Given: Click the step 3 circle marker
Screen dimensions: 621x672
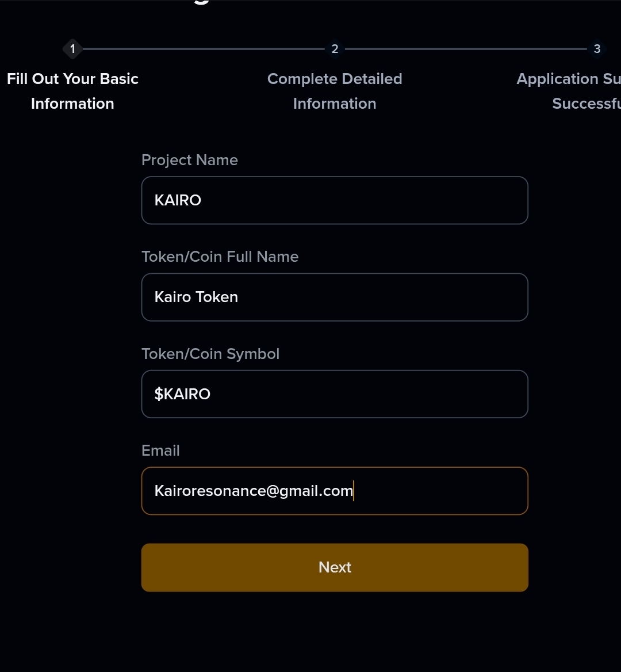Looking at the screenshot, I should point(597,49).
